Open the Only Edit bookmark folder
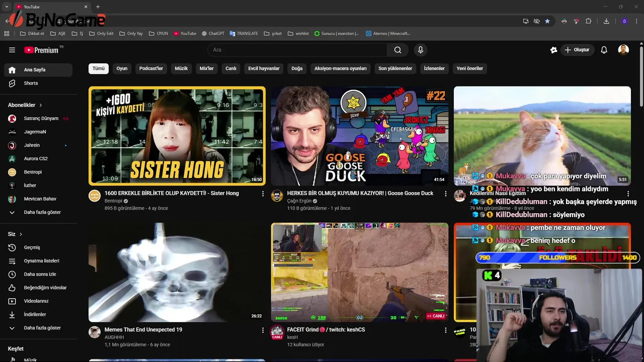 (101, 34)
